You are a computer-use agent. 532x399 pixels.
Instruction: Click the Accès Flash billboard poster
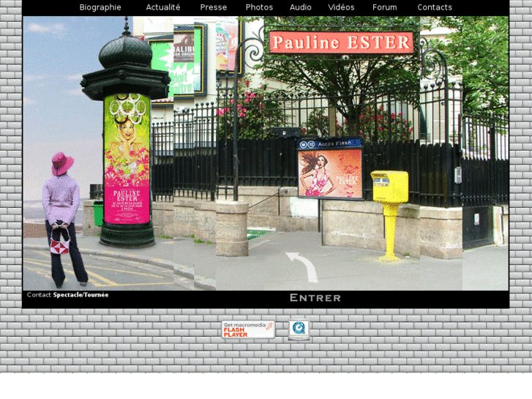[330, 174]
